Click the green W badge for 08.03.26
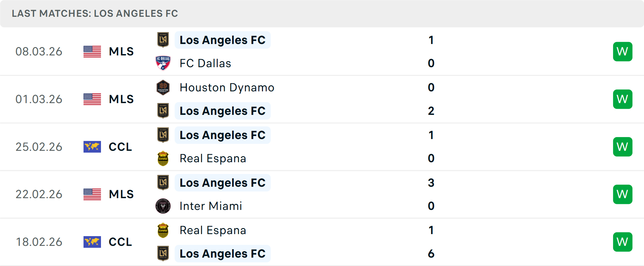 623,52
